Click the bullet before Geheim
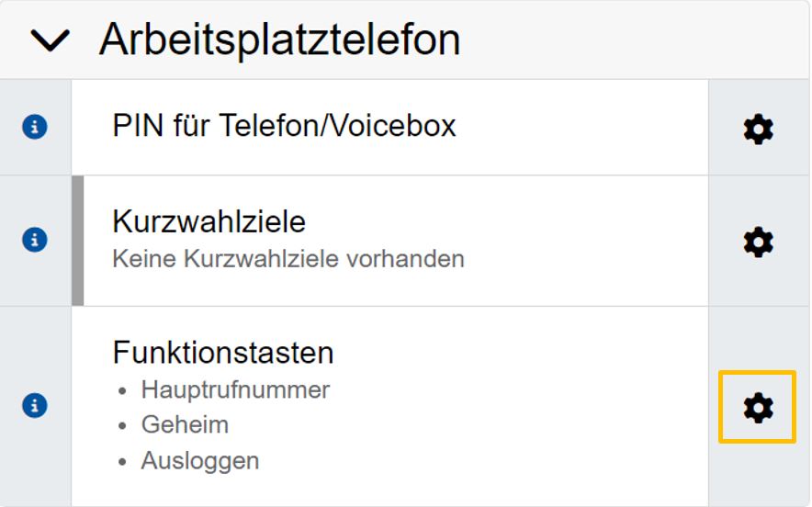Viewport: 812px width, 507px height. (x=122, y=426)
